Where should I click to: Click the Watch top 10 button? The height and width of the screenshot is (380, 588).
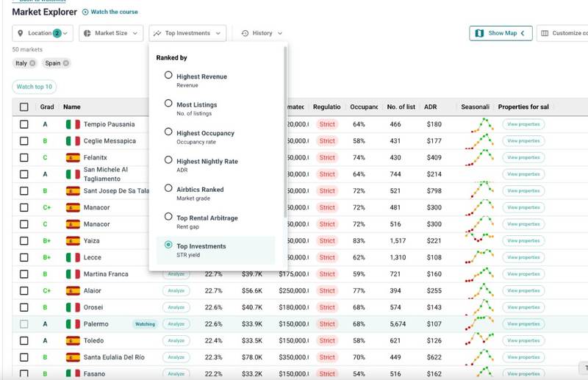point(35,87)
